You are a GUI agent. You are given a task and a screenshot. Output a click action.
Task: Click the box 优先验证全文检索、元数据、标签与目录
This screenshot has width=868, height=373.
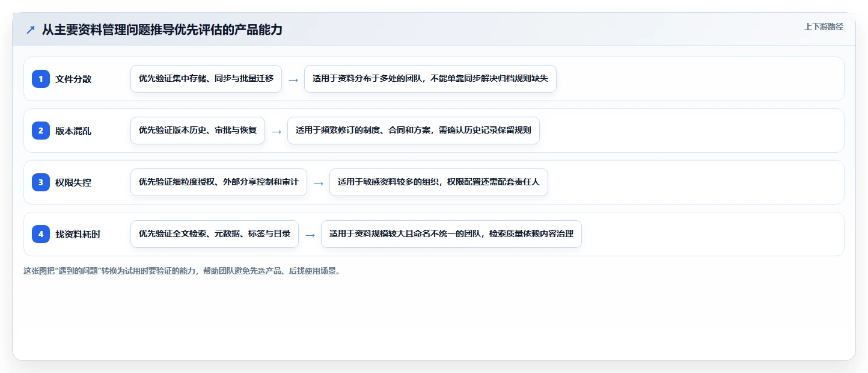(x=215, y=234)
